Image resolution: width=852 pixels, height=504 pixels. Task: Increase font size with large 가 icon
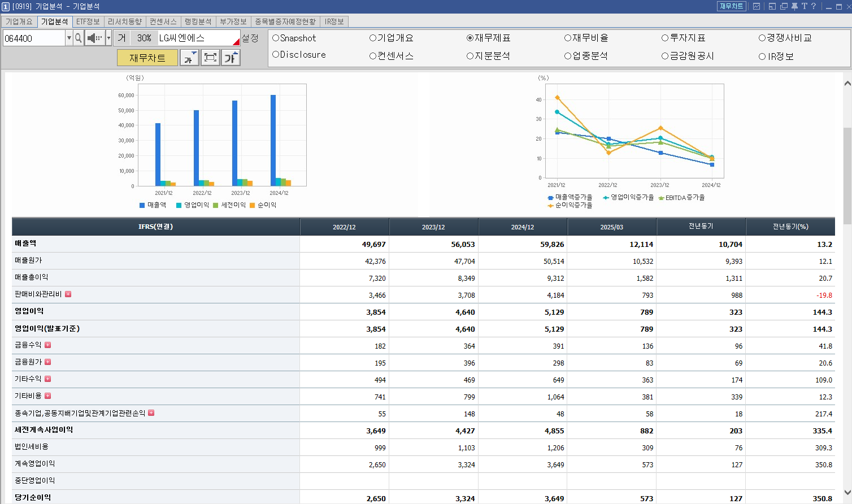pyautogui.click(x=231, y=58)
